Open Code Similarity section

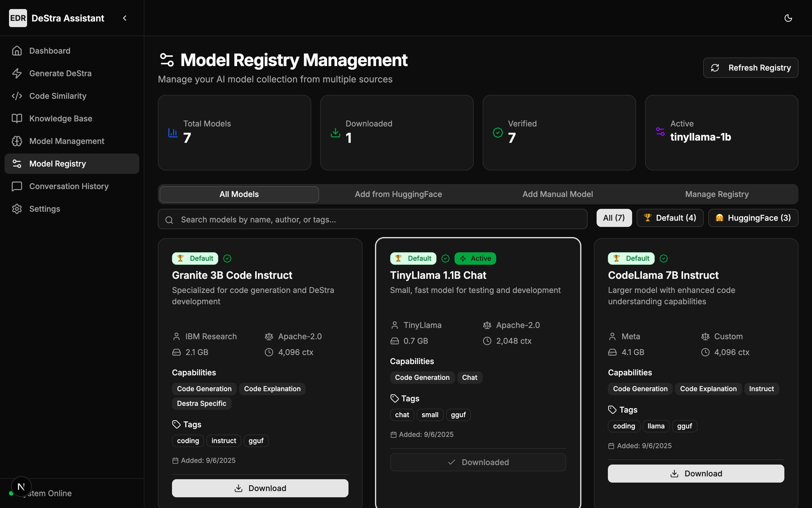pos(72,96)
